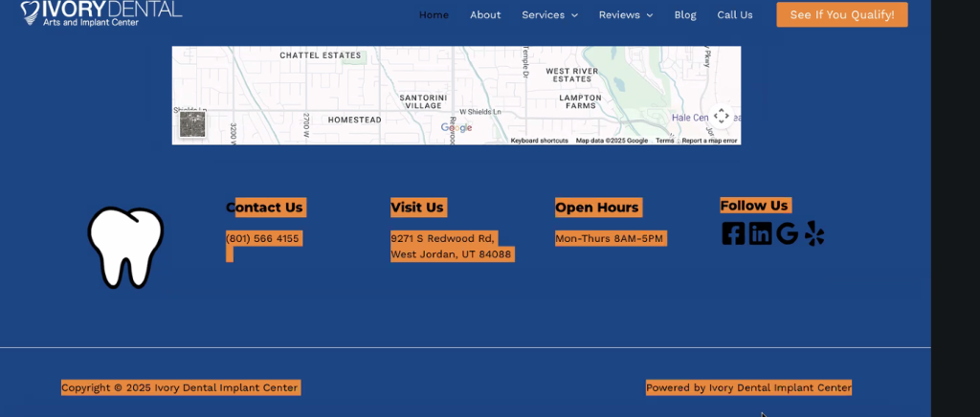The height and width of the screenshot is (417, 980).
Task: Expand the Reviews dropdown menu
Action: click(x=625, y=15)
